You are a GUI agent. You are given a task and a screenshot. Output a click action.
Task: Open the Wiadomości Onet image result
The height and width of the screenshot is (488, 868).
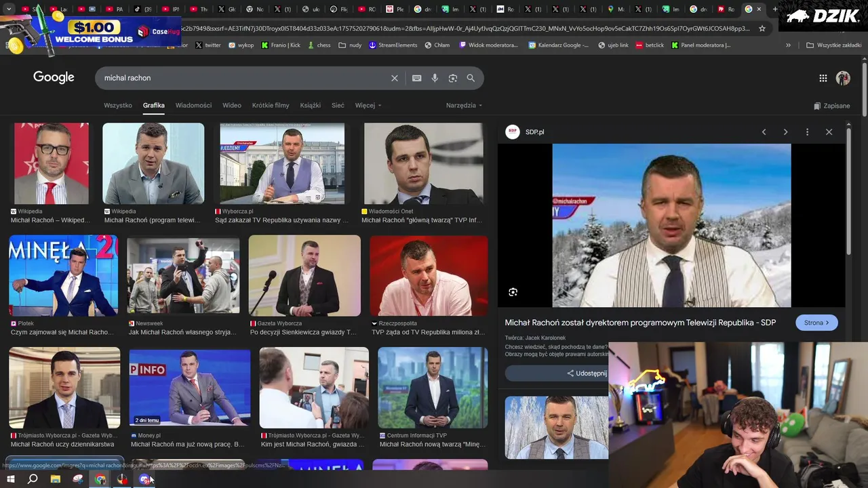point(424,163)
